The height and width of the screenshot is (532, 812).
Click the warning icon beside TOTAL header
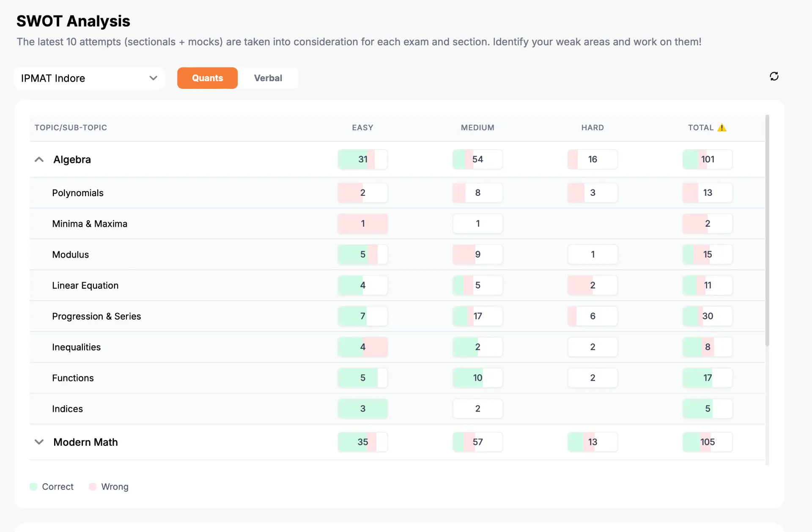(722, 127)
